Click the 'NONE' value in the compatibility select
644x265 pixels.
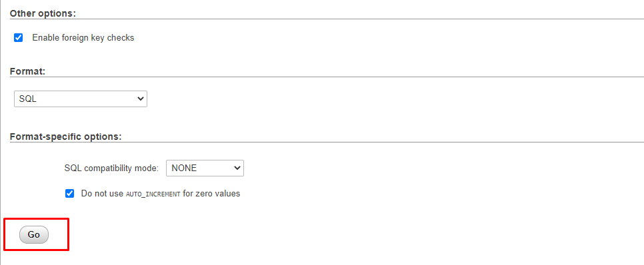coord(184,168)
